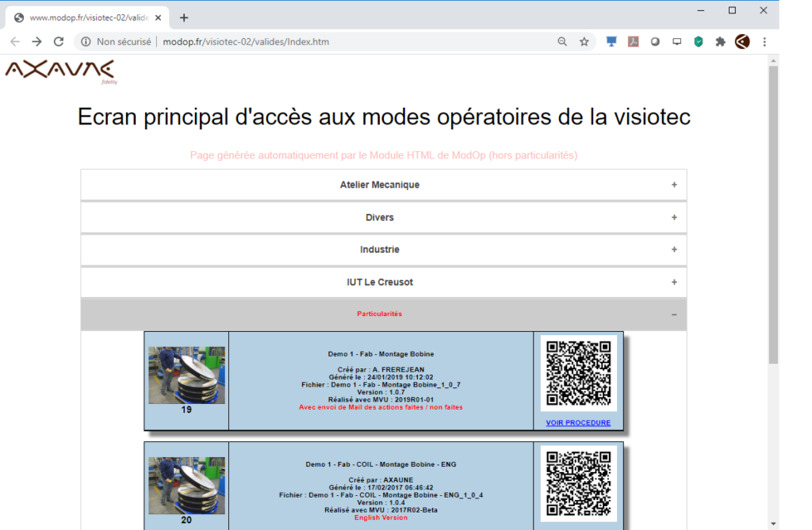Open the grey circle extension icon
Image resolution: width=812 pixels, height=530 pixels.
(655, 42)
